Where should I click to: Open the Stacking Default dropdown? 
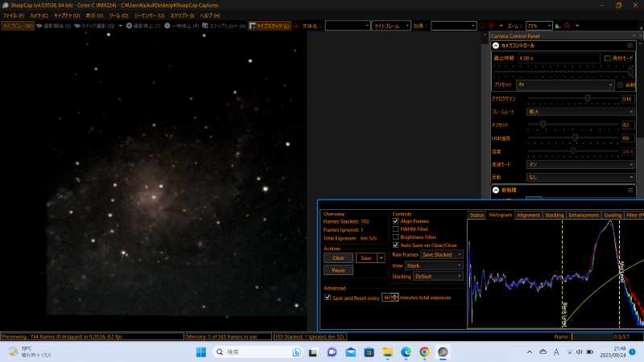pos(439,276)
